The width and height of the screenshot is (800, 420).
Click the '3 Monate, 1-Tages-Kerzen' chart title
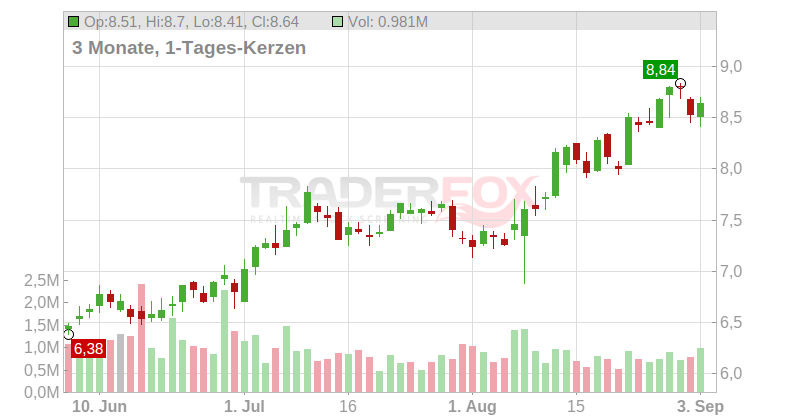point(189,47)
